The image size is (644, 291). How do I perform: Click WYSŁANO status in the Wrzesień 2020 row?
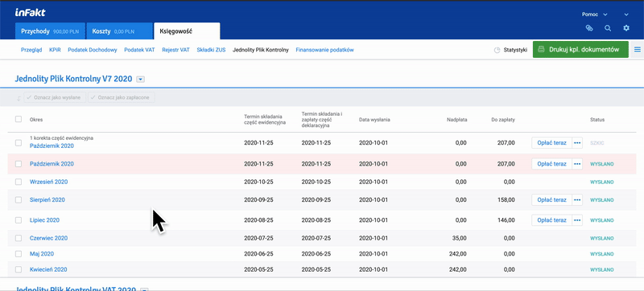tap(601, 182)
